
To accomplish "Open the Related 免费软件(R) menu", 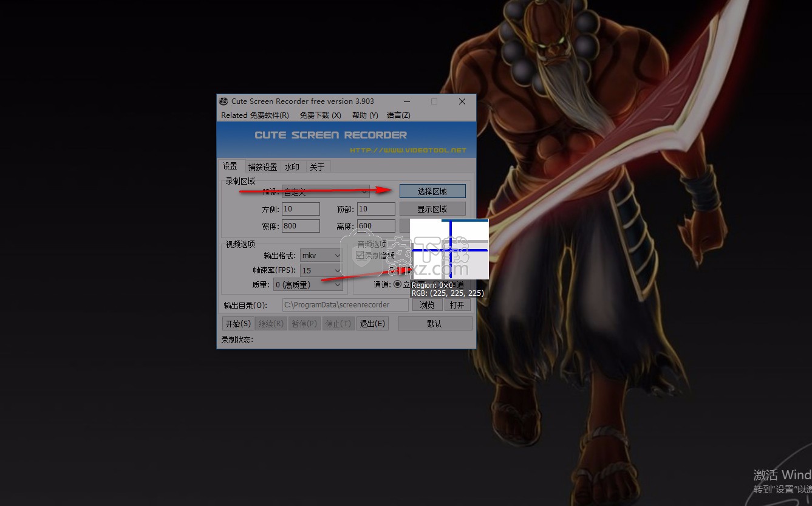I will pos(255,115).
